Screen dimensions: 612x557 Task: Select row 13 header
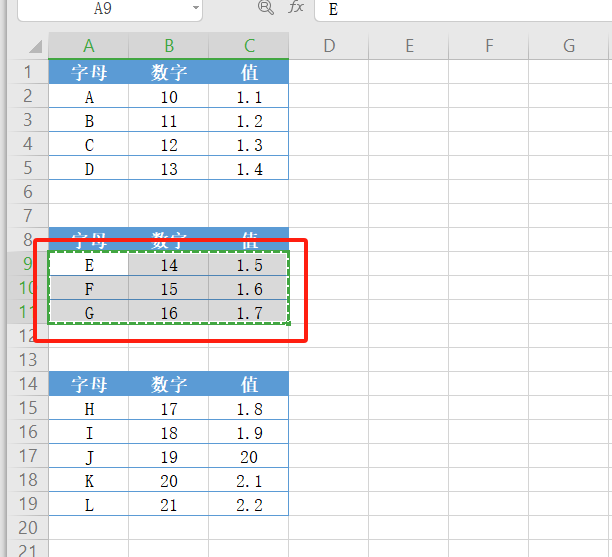[x=26, y=359]
